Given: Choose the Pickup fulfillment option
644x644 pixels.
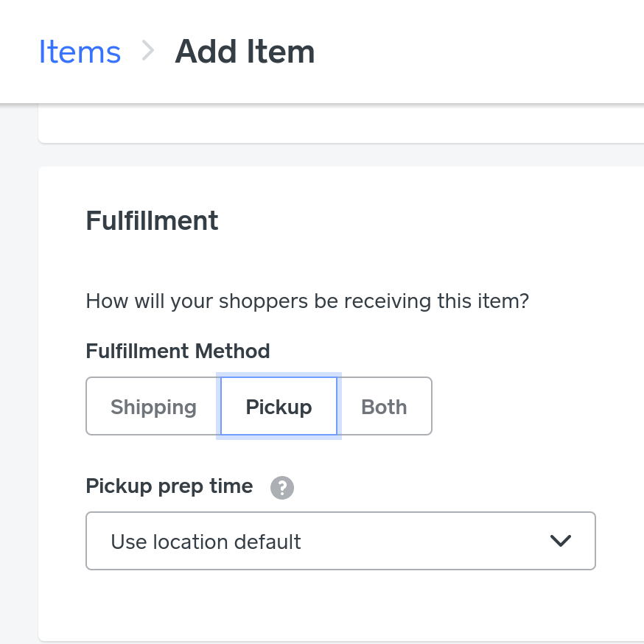Looking at the screenshot, I should pyautogui.click(x=279, y=407).
